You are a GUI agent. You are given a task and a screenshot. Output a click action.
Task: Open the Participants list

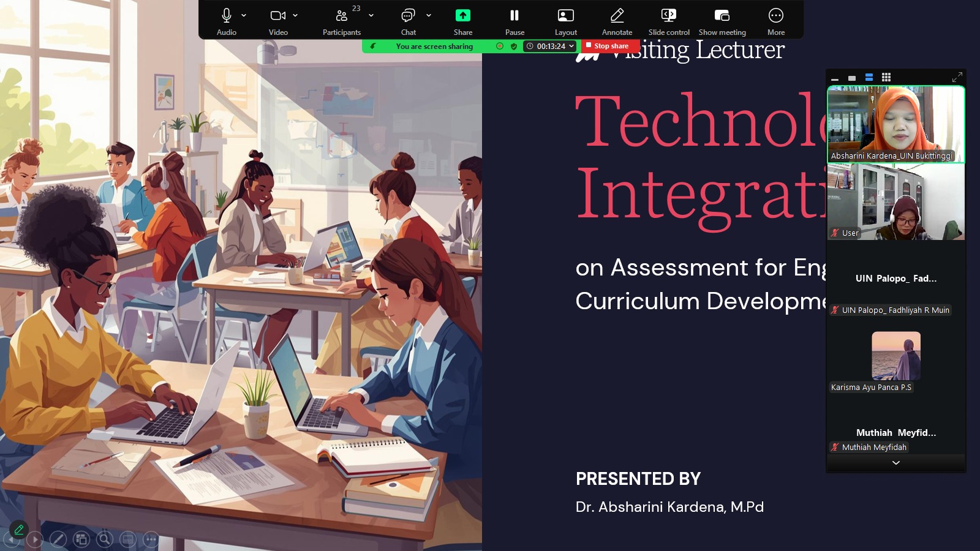[x=341, y=21]
